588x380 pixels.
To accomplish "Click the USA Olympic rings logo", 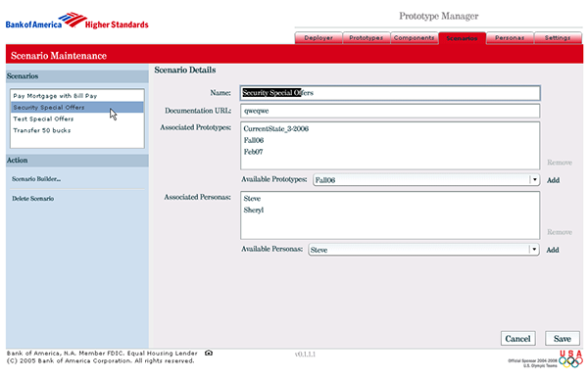I will pos(570,359).
